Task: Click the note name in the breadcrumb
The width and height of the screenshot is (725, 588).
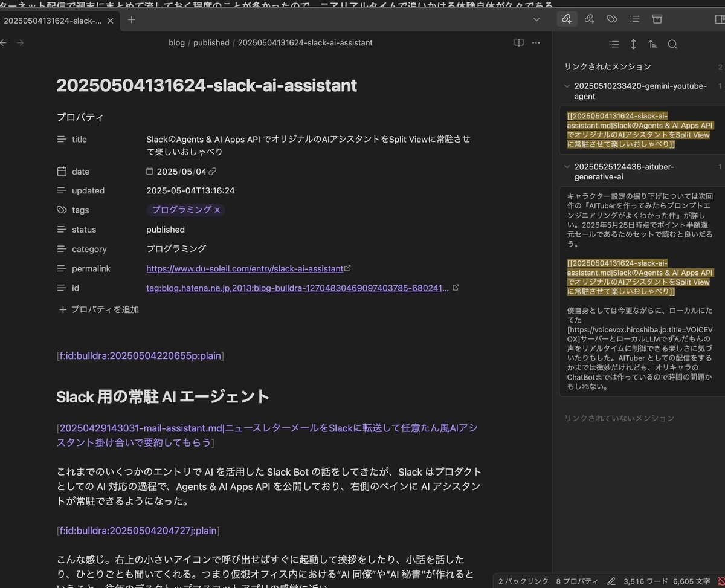Action: pos(305,43)
